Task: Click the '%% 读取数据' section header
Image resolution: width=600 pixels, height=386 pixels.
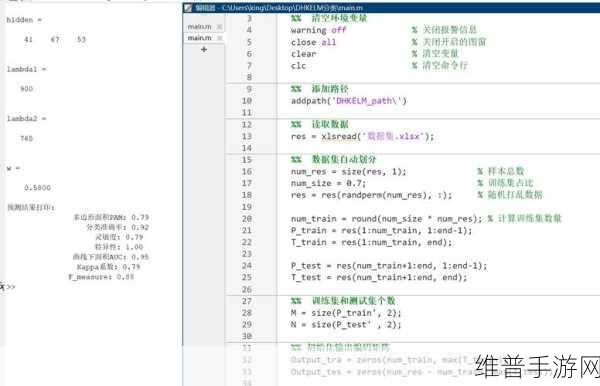Action: tap(320, 124)
